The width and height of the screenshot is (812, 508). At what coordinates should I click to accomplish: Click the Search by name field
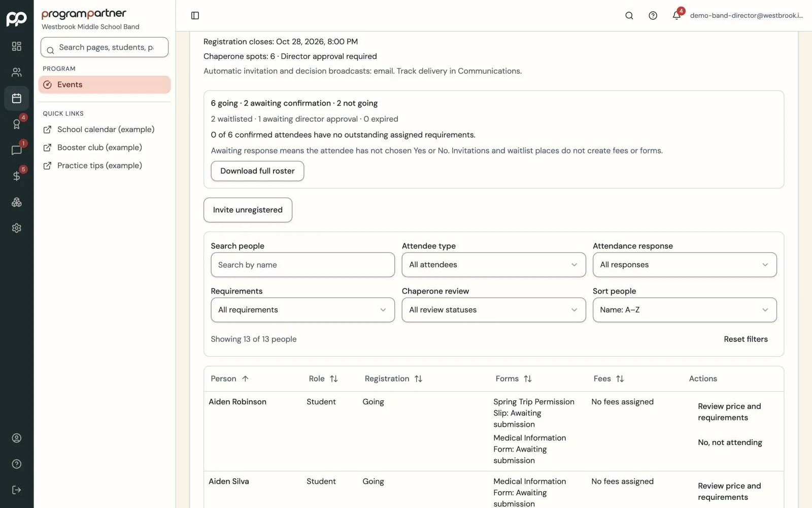coord(303,265)
